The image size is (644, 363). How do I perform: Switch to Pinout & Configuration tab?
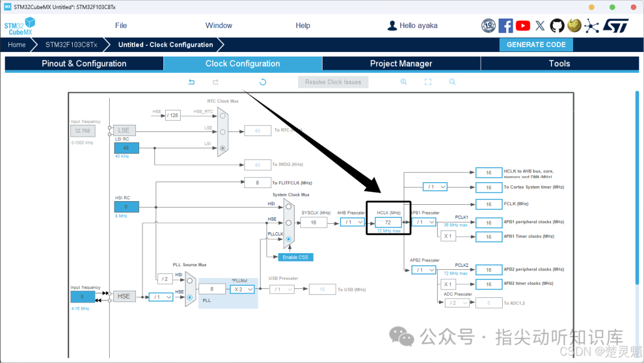[x=84, y=64]
